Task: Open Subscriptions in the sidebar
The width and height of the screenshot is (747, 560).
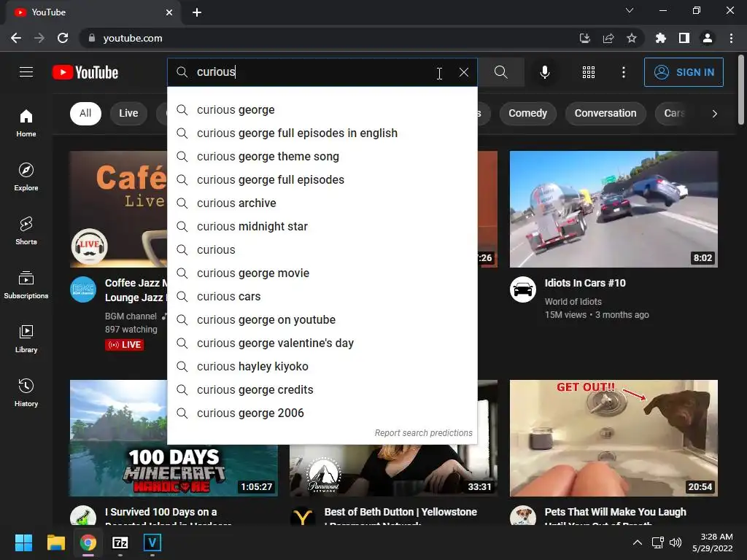Action: tap(26, 285)
